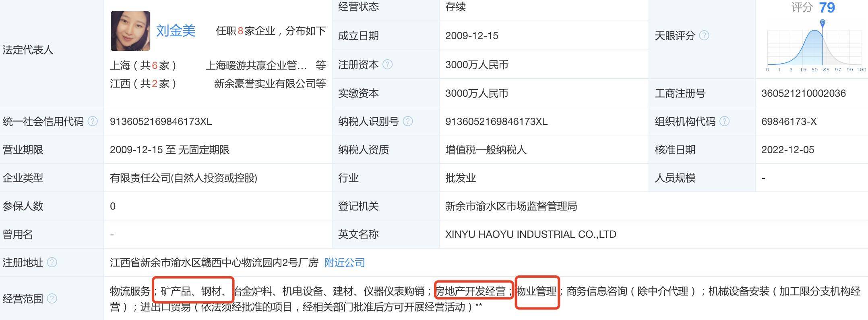
Task: Open 上海暖游共赢企业管… company link
Action: tap(256, 65)
